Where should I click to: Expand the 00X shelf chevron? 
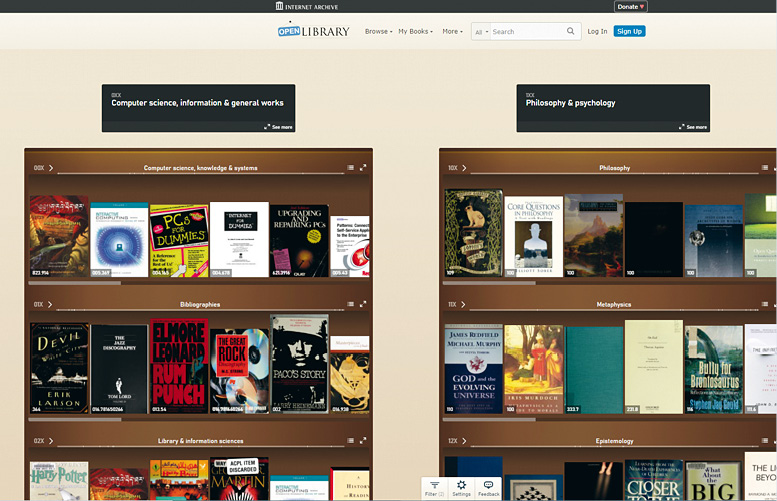[x=51, y=168]
